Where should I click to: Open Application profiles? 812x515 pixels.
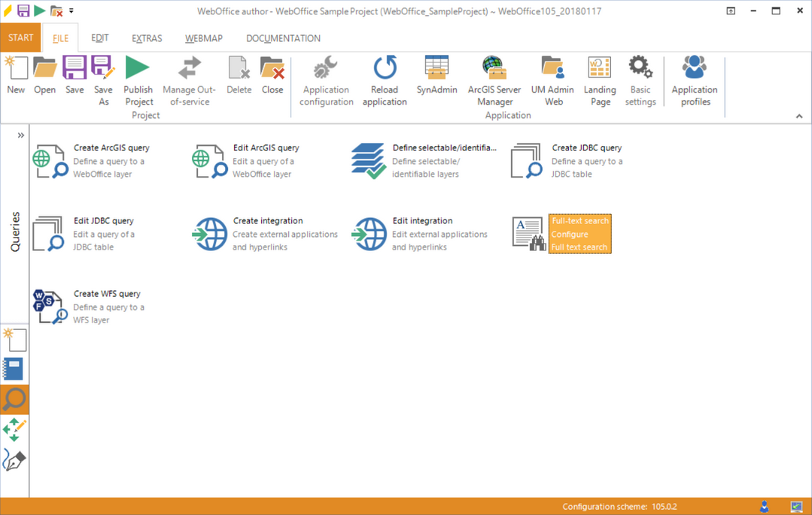pyautogui.click(x=694, y=68)
